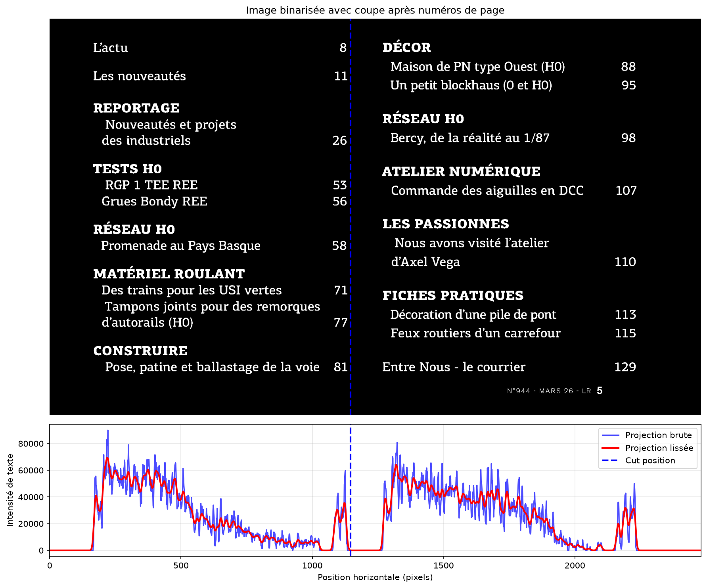Click page number "71"
Screen dimensions: 707x588
tap(341, 290)
